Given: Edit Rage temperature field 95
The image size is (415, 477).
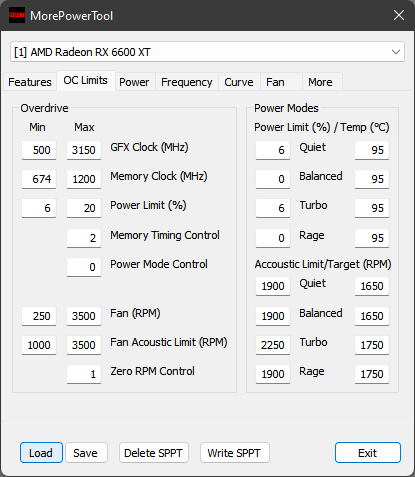Looking at the screenshot, I should (372, 238).
